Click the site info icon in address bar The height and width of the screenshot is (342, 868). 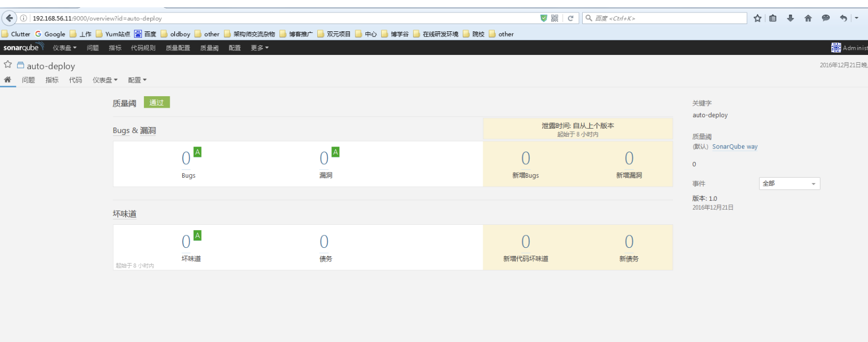point(24,18)
